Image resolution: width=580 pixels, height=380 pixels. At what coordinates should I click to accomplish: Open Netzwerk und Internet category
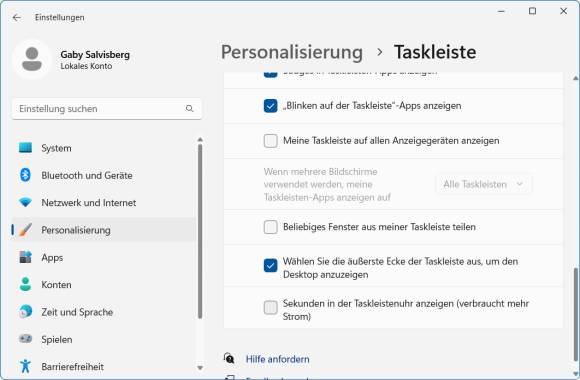click(104, 203)
